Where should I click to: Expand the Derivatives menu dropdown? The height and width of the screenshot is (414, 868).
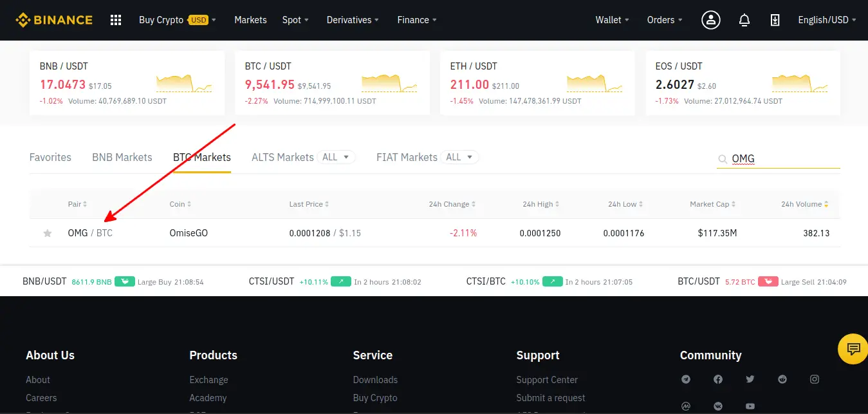(x=353, y=20)
